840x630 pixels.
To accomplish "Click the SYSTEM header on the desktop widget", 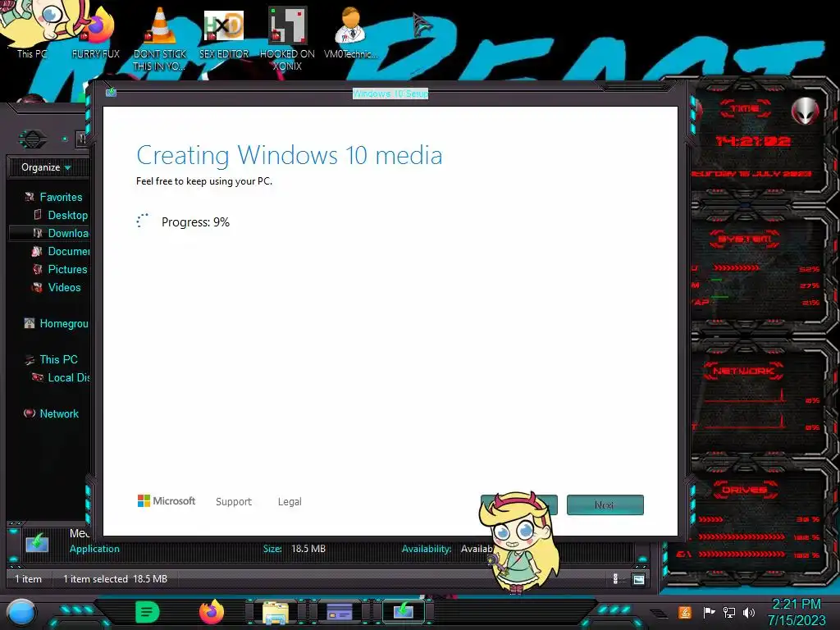I will [745, 239].
